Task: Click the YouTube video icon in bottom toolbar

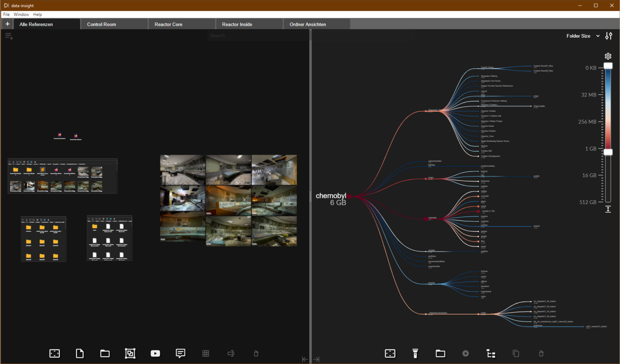Action: [x=155, y=353]
